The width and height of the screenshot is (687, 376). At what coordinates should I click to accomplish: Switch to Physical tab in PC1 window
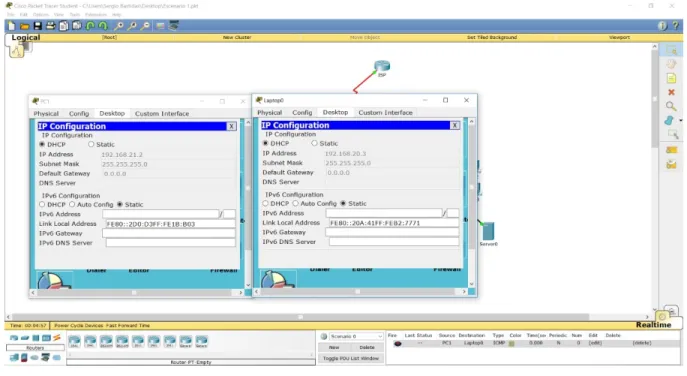pyautogui.click(x=46, y=114)
